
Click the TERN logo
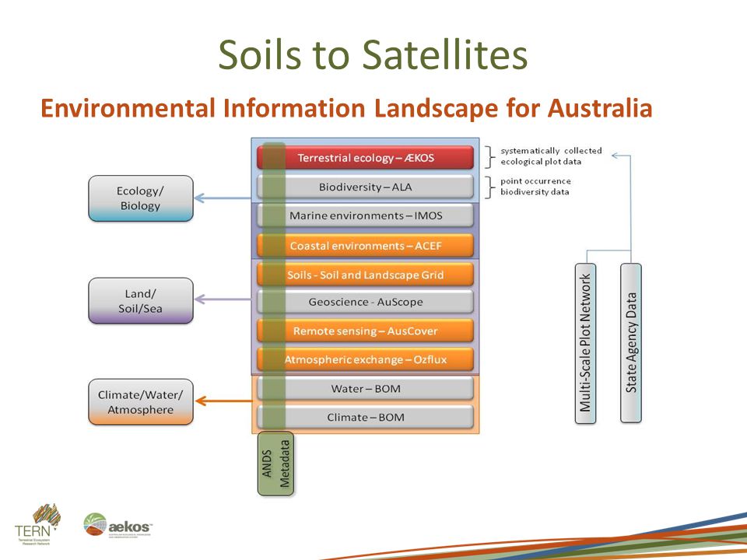tap(37, 523)
